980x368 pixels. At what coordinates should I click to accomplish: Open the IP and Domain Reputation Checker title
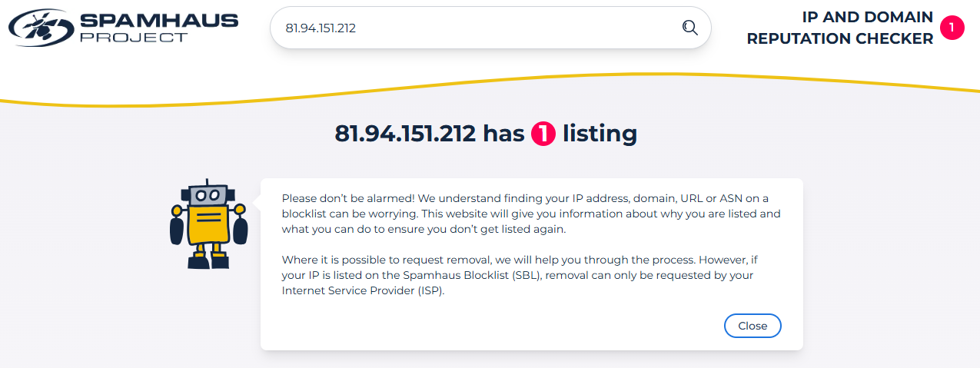[839, 28]
